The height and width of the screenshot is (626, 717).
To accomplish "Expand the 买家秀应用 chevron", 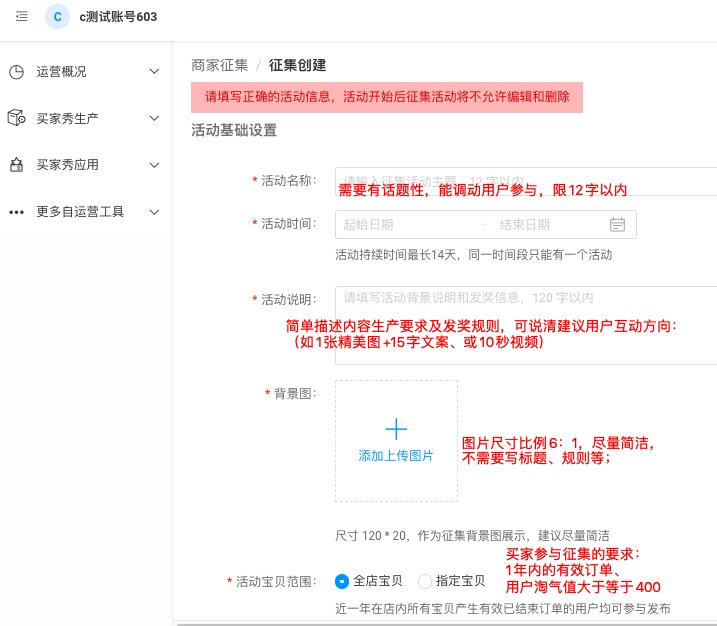I will [155, 165].
